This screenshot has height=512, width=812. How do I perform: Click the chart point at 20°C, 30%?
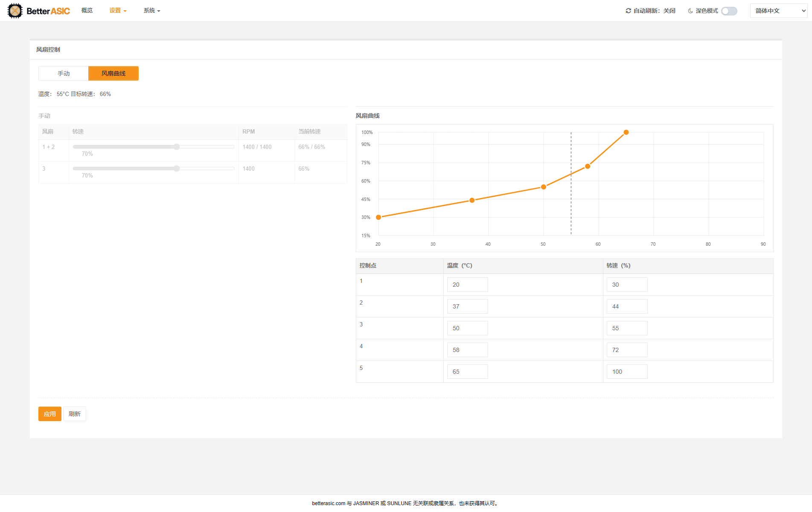[x=378, y=217]
